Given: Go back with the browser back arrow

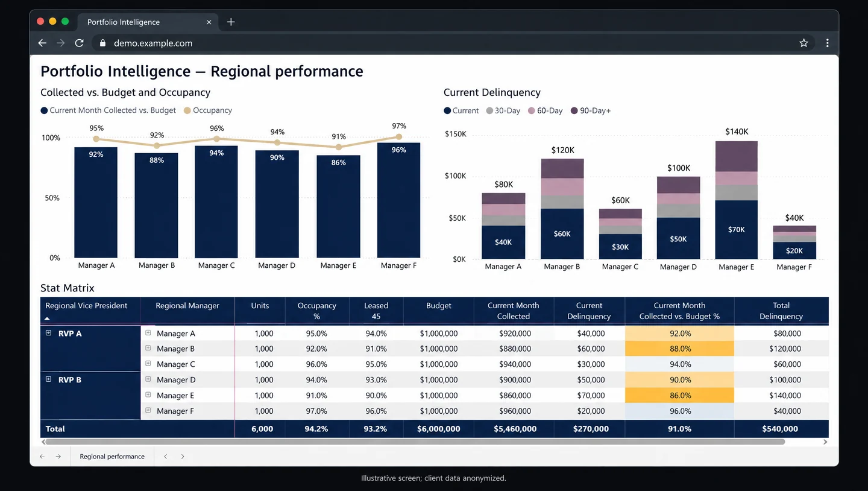Looking at the screenshot, I should pos(42,43).
